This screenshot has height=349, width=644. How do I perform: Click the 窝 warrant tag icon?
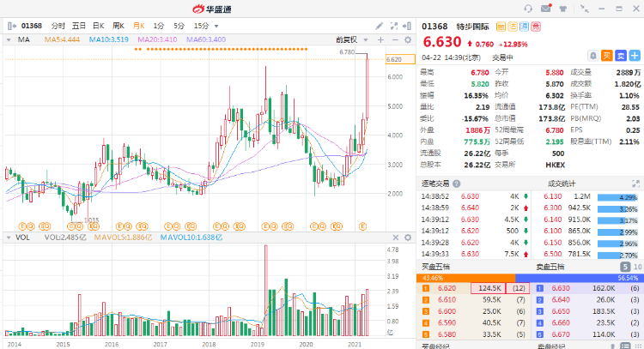[536, 27]
